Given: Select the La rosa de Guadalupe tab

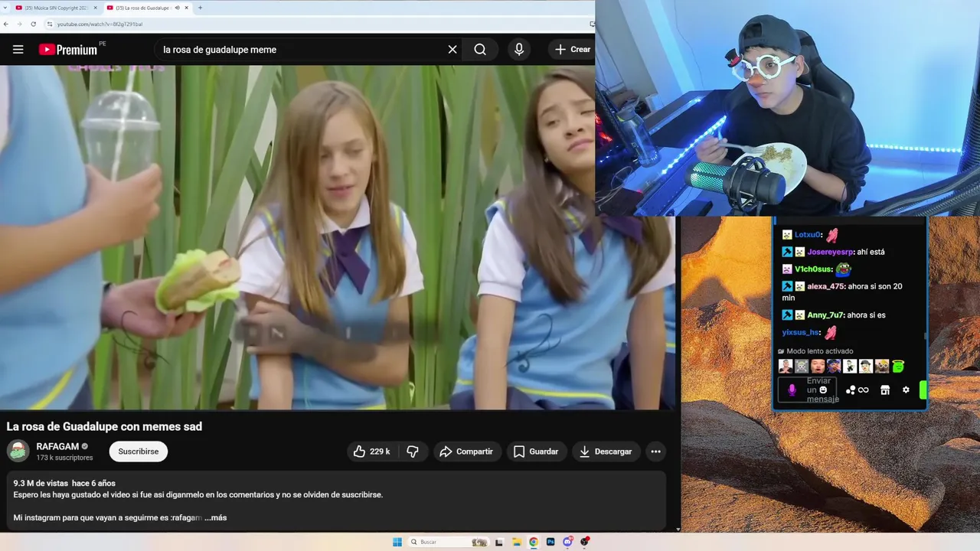Looking at the screenshot, I should (x=142, y=8).
